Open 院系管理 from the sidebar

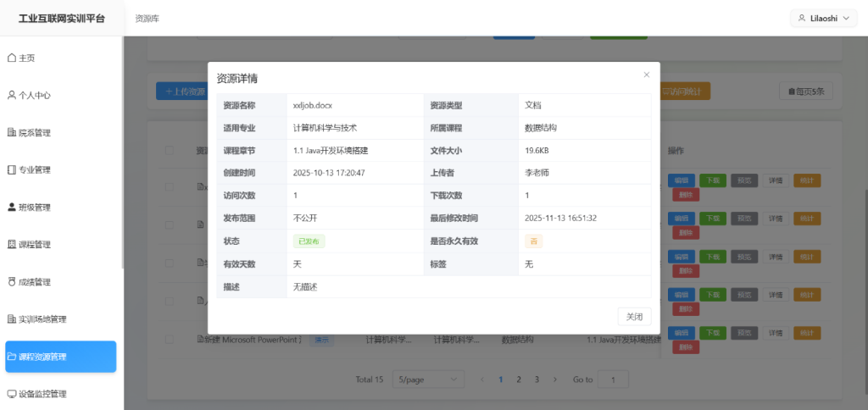[34, 132]
